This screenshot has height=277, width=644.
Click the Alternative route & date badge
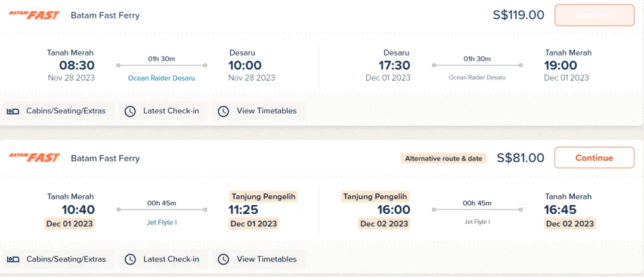point(444,158)
